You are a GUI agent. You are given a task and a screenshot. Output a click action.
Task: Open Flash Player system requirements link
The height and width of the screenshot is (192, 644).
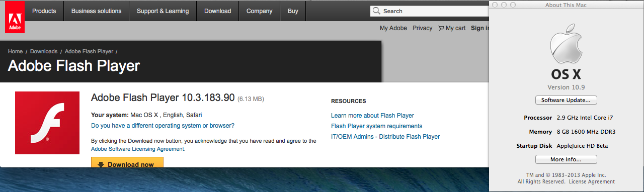pos(376,126)
